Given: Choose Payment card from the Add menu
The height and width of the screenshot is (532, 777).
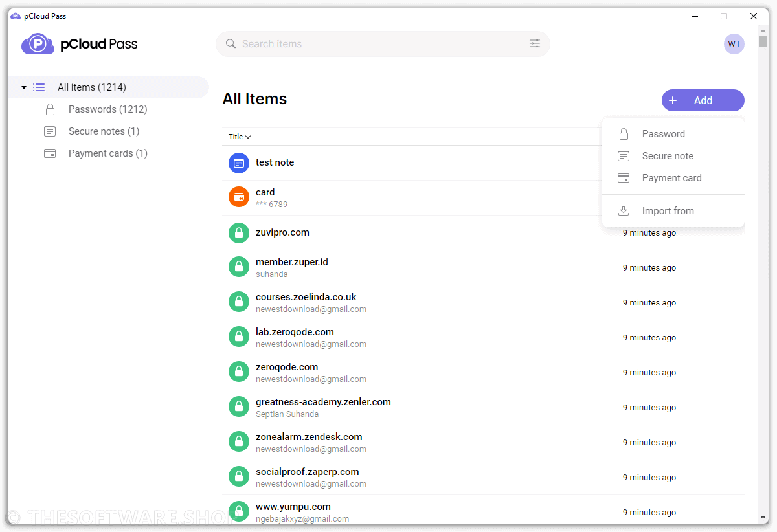Looking at the screenshot, I should [673, 178].
